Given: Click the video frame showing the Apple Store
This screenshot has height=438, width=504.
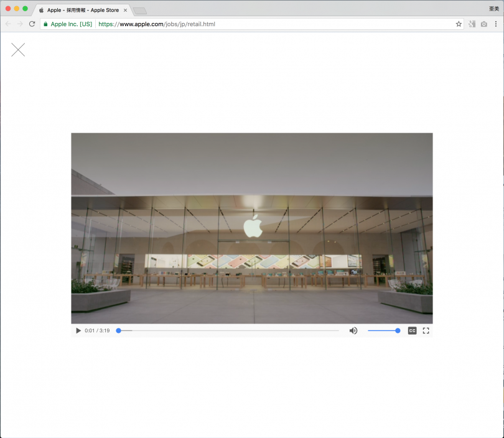Looking at the screenshot, I should pyautogui.click(x=251, y=228).
